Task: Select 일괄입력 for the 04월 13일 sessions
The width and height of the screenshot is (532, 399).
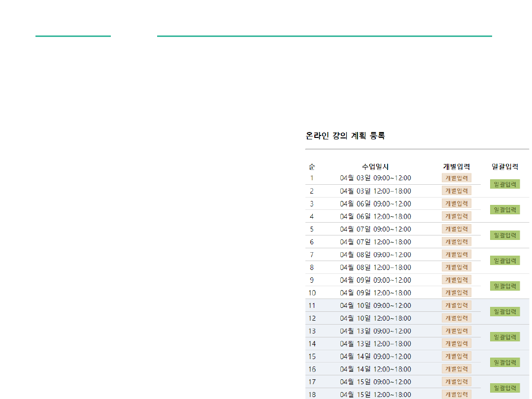Action: 505,337
